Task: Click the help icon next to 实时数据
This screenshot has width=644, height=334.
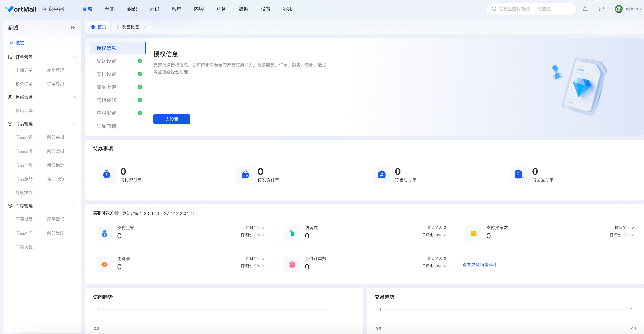Action: point(117,213)
